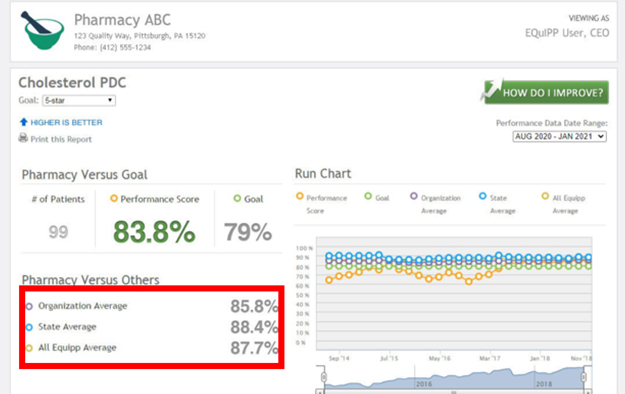The width and height of the screenshot is (625, 394).
Task: Click the blue Higher Is Better arrow icon
Action: pos(24,122)
